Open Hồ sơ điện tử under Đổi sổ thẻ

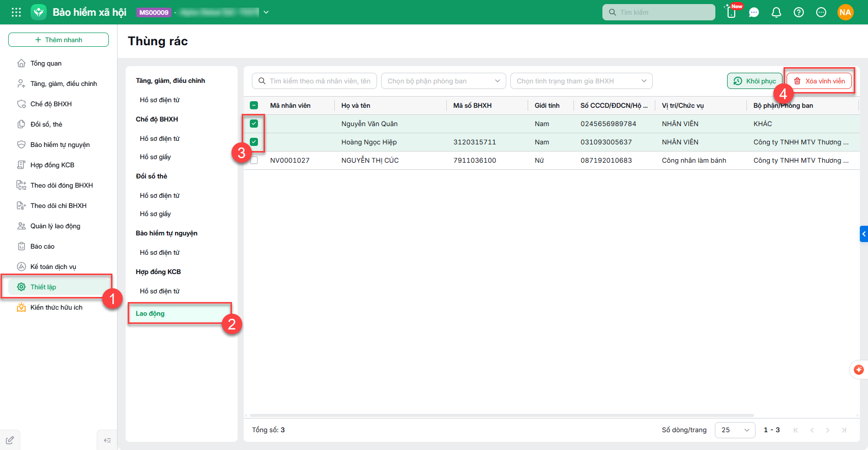pyautogui.click(x=160, y=195)
